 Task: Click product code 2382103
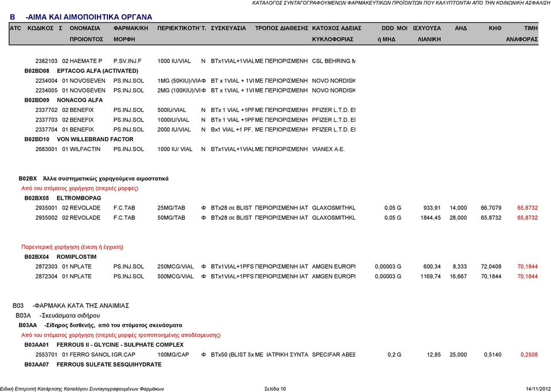tap(46, 61)
